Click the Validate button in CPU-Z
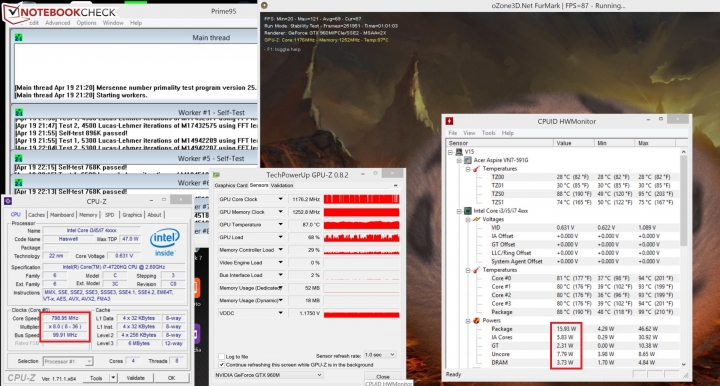720x386 pixels. (x=135, y=378)
